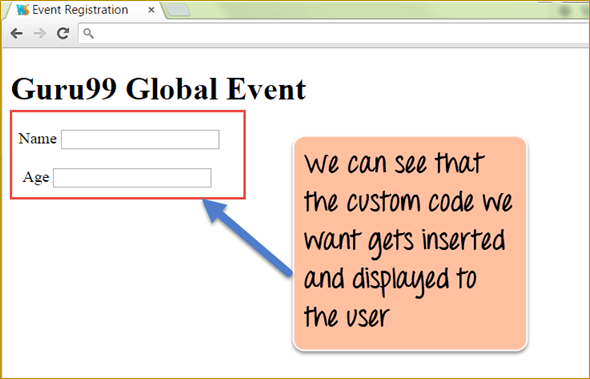Click the empty green title bar area
Viewport: 590px width, 379px height.
click(376, 9)
